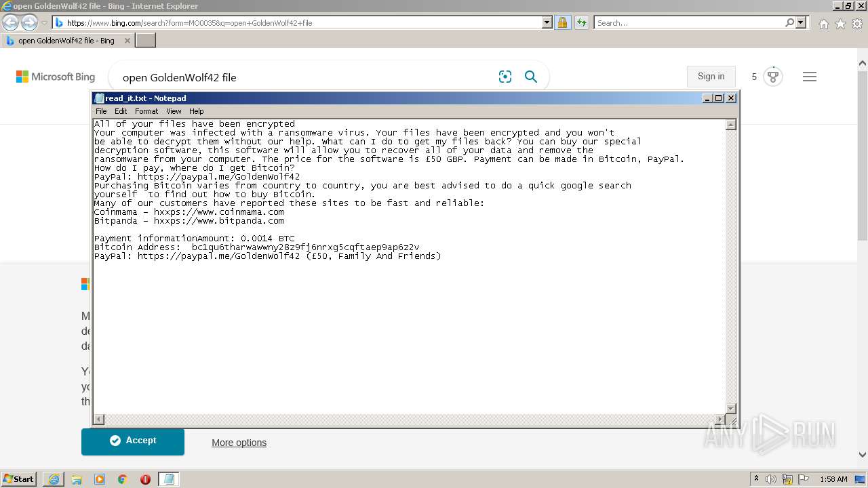This screenshot has width=868, height=488.
Task: Click the Bitpanda hxxps line
Action: pos(189,221)
